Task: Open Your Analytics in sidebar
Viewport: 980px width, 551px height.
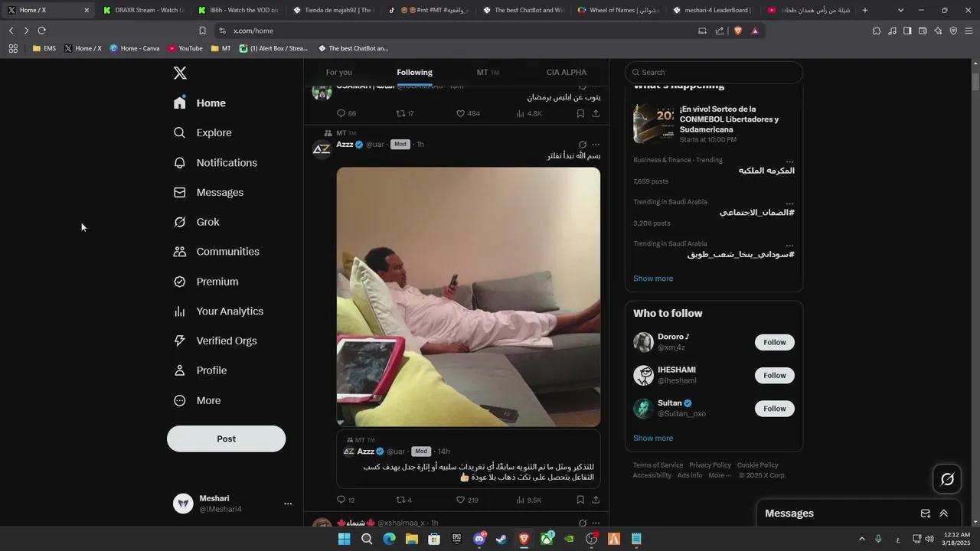Action: (x=218, y=311)
